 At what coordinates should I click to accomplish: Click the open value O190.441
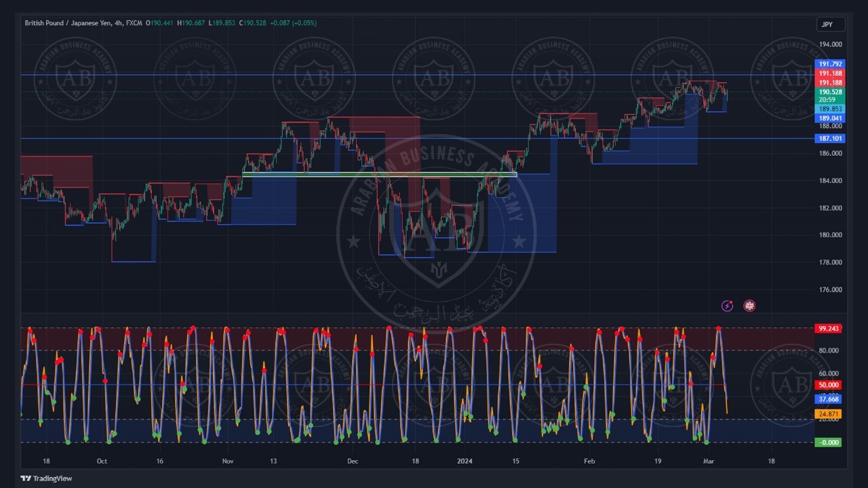coord(161,23)
